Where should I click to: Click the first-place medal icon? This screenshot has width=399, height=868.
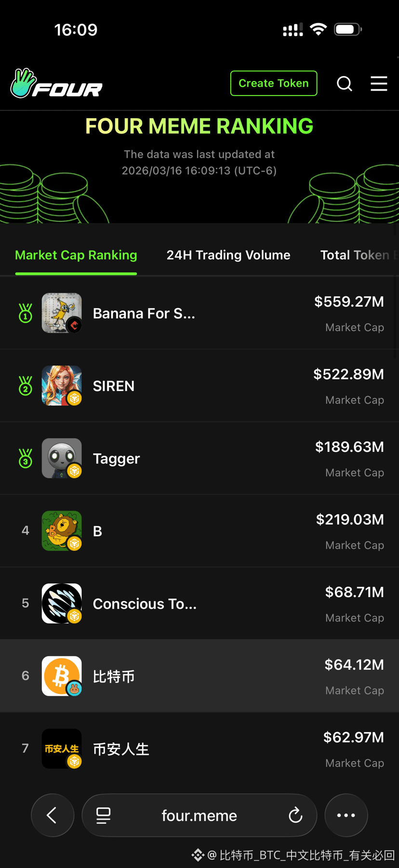click(x=26, y=313)
